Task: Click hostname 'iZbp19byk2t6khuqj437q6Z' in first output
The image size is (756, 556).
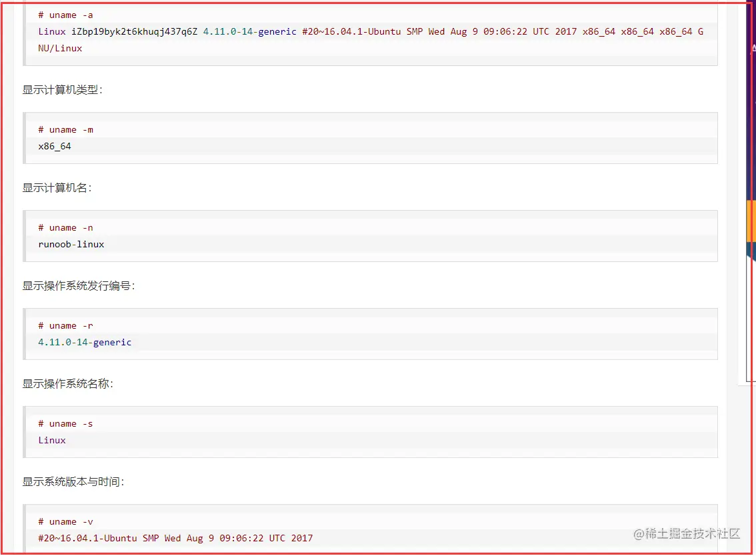Action: (135, 31)
